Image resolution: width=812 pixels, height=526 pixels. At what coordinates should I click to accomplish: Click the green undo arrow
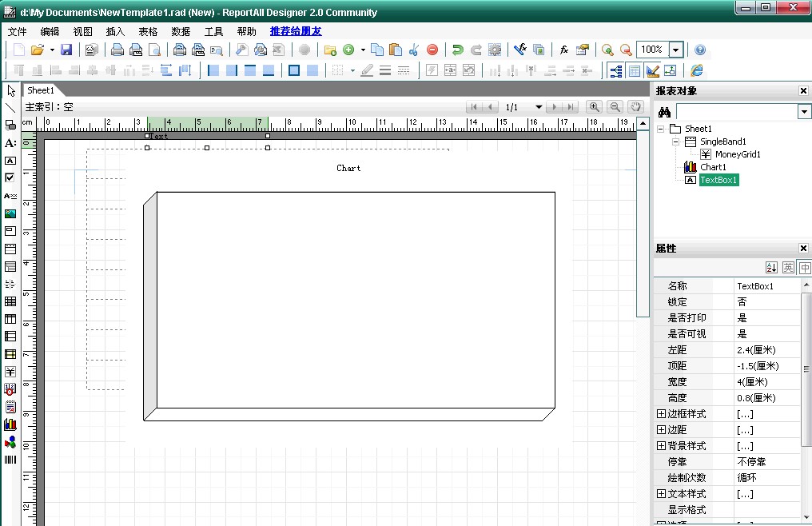click(457, 50)
